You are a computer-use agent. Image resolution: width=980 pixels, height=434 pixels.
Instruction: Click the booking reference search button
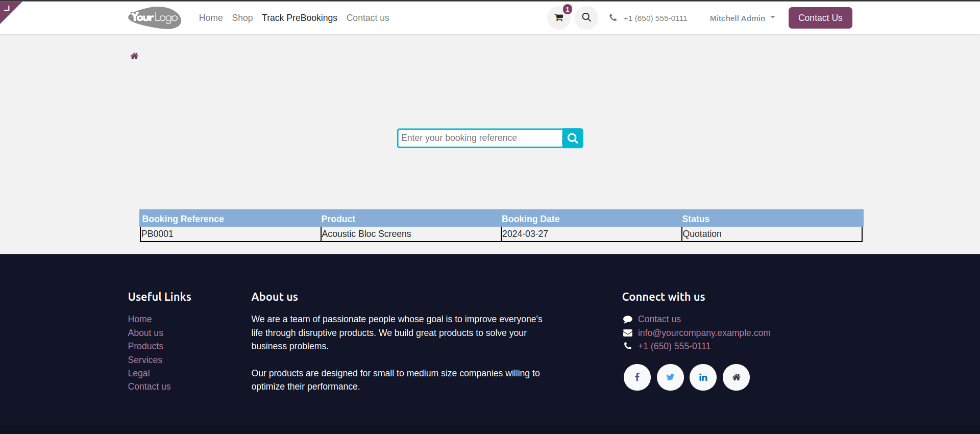coord(573,138)
